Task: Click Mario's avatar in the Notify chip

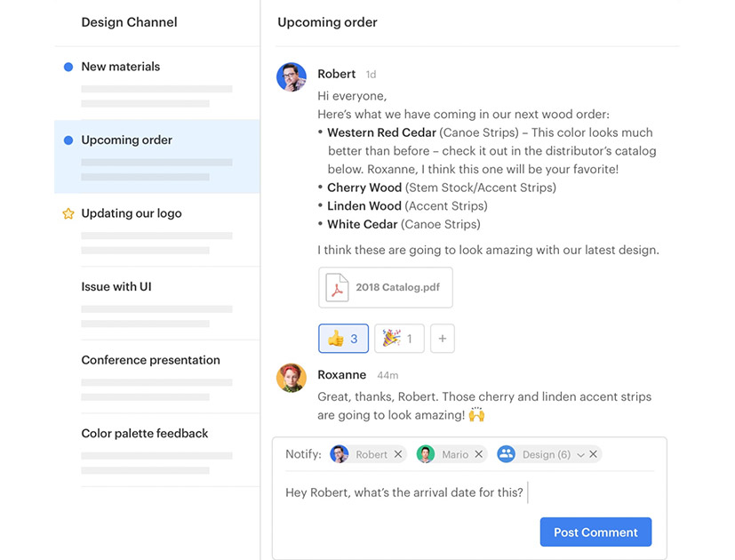Action: 426,454
